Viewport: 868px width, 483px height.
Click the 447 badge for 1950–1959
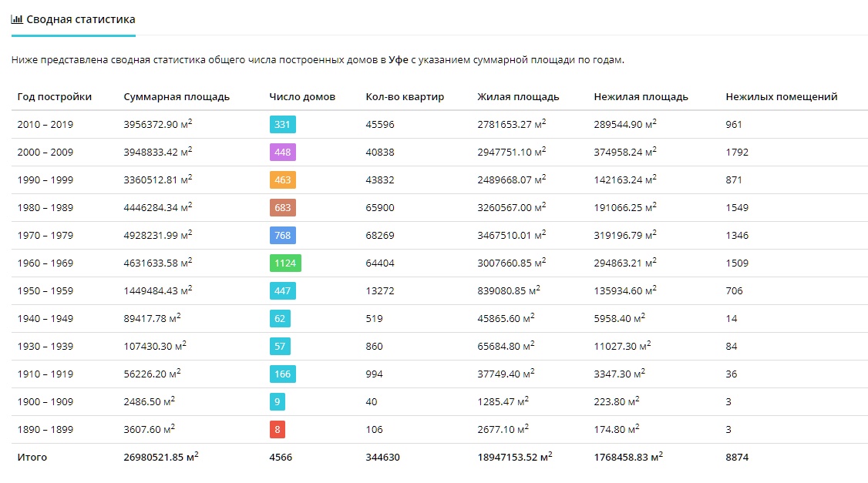click(x=282, y=290)
